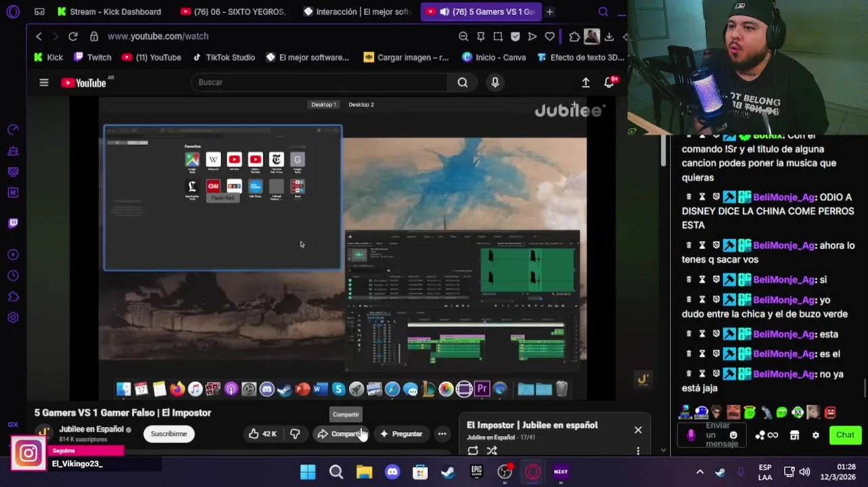The image size is (868, 487).
Task: Open more actions three-dot menu beside Preguntar
Action: point(442,434)
